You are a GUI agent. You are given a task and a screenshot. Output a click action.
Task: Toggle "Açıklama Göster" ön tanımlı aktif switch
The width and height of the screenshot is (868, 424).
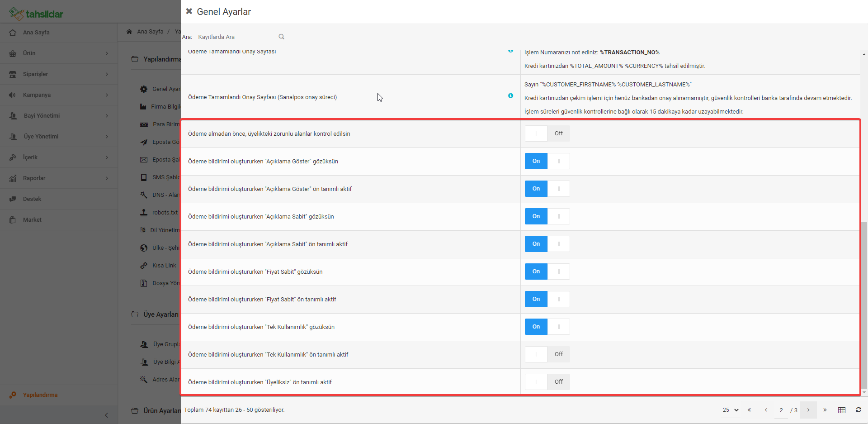547,189
